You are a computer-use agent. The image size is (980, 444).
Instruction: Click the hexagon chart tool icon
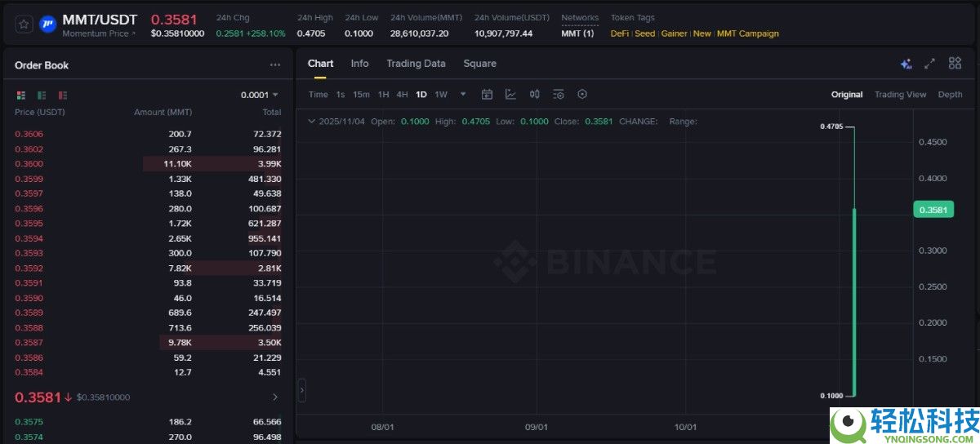coord(582,95)
